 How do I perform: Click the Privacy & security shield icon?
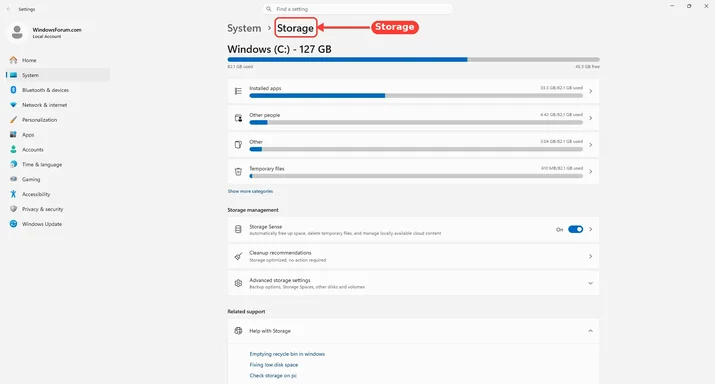pyautogui.click(x=13, y=209)
